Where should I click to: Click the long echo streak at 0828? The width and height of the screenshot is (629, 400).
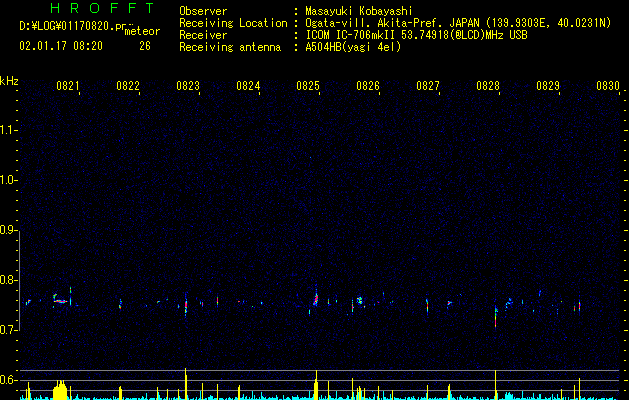tap(496, 317)
